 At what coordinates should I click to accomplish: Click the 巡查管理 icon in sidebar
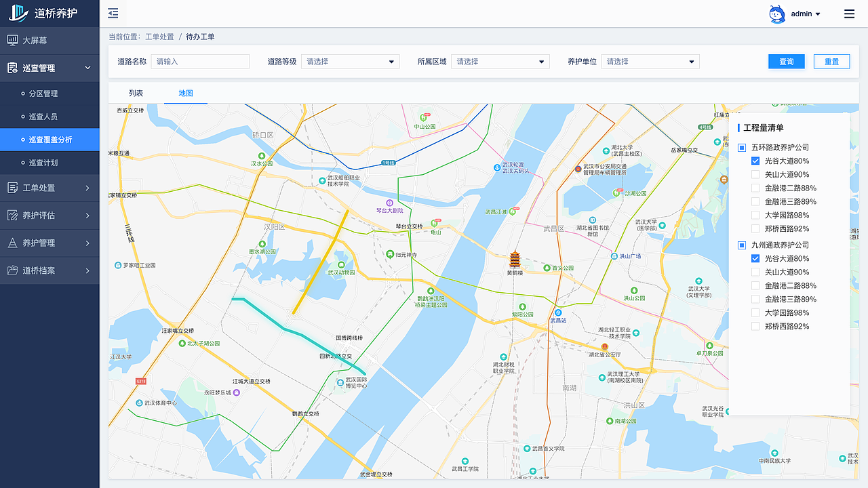(12, 68)
